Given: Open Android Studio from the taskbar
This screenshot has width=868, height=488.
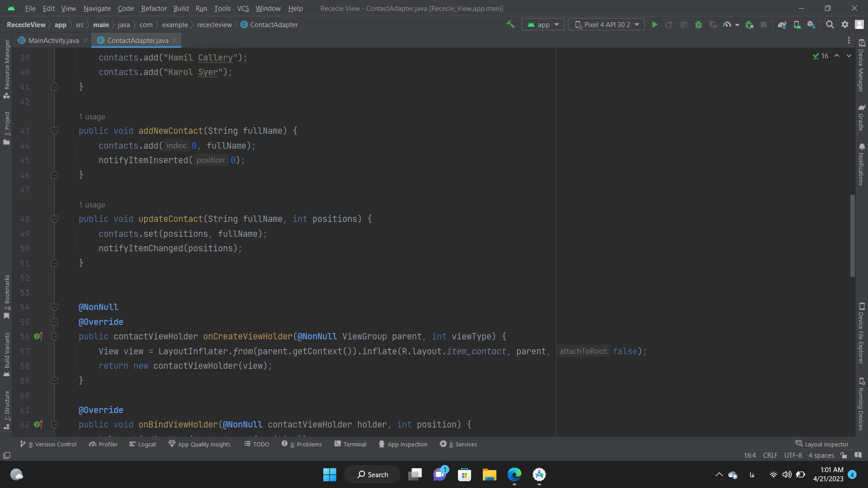Looking at the screenshot, I should pos(539,474).
